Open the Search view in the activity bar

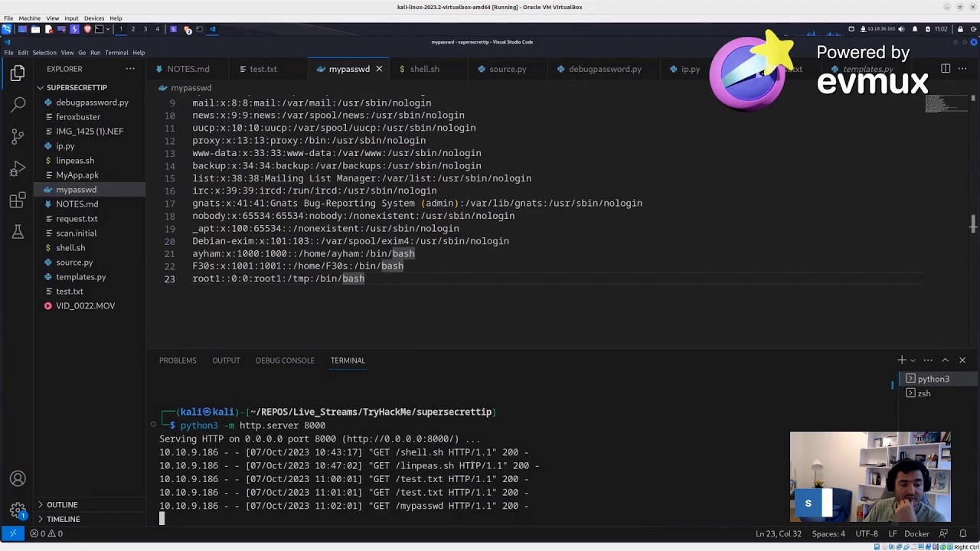tap(18, 105)
